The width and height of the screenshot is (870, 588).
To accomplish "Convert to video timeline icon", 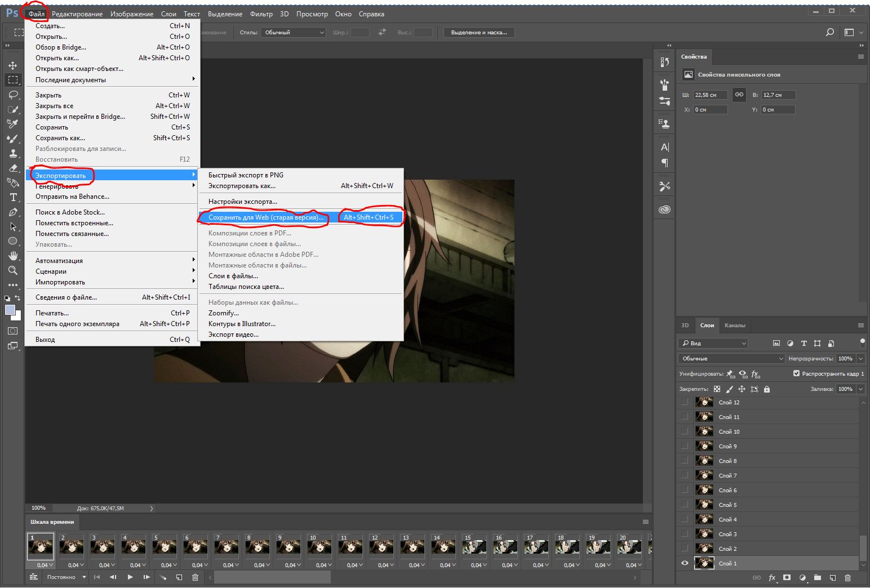I will pyautogui.click(x=33, y=577).
